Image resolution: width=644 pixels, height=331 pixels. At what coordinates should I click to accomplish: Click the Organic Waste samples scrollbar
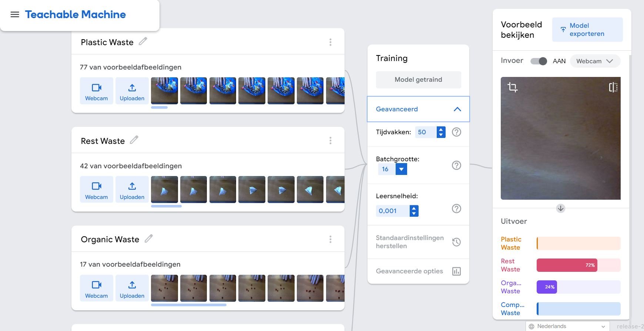click(189, 305)
